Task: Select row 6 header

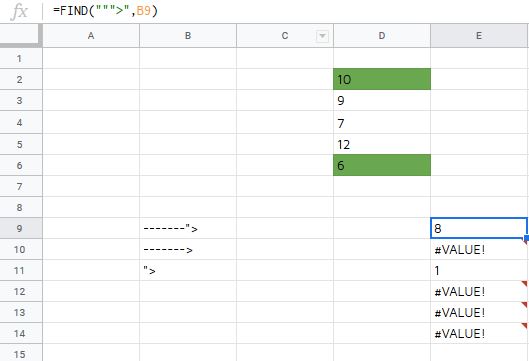Action: pyautogui.click(x=20, y=165)
